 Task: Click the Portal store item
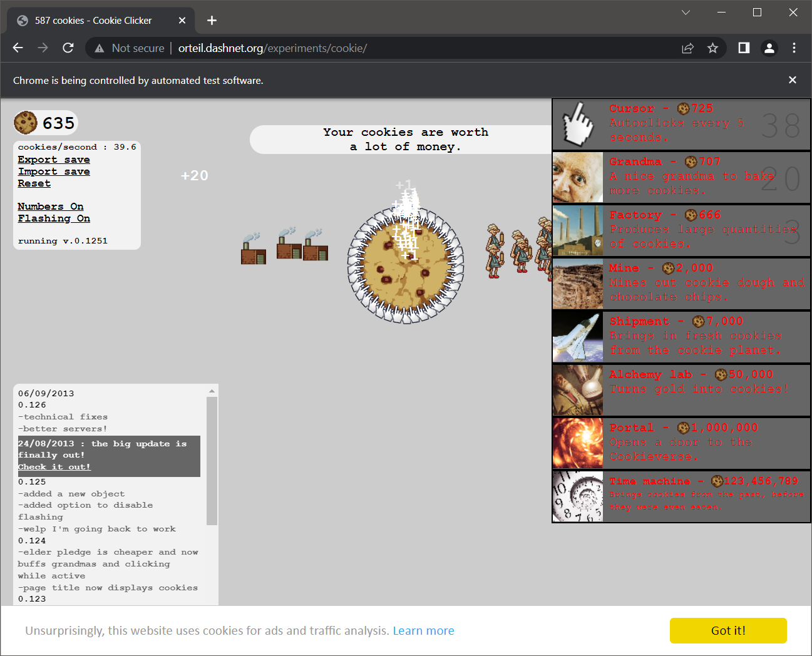(x=681, y=443)
